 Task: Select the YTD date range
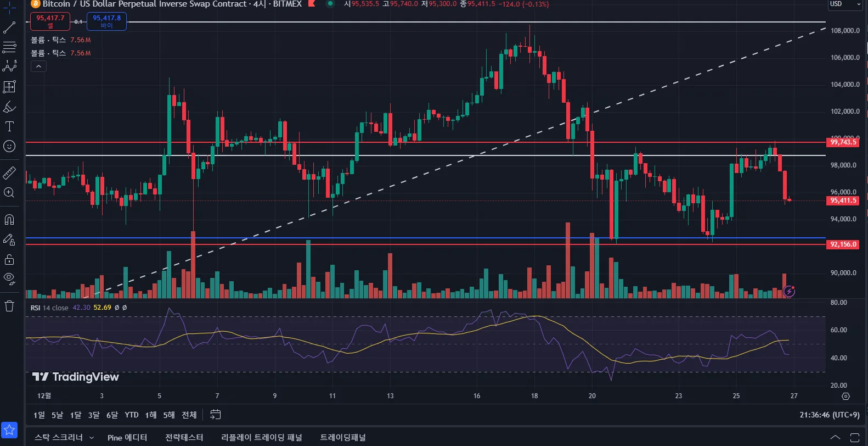(x=132, y=415)
